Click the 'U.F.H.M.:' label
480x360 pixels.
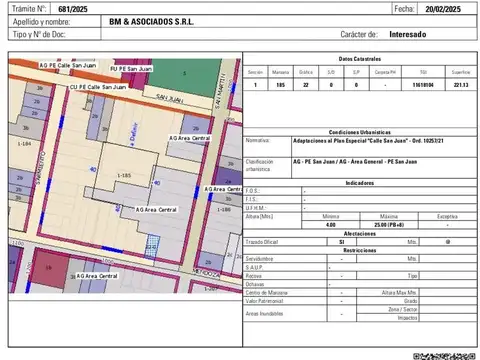(255, 208)
